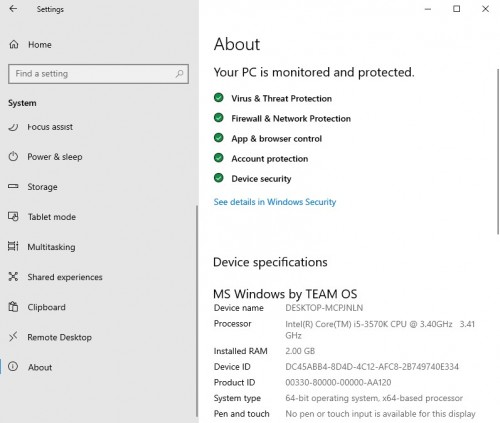
Task: Minimize the Settings window
Action: click(428, 9)
